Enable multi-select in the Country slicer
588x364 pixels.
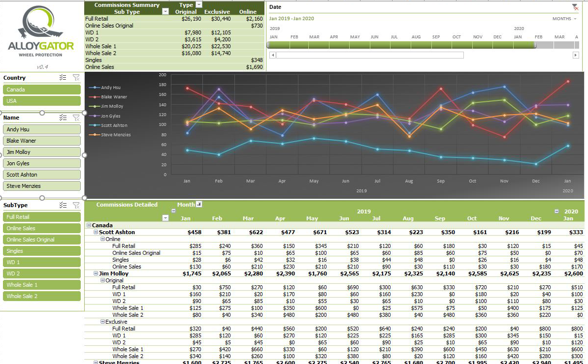[63, 78]
